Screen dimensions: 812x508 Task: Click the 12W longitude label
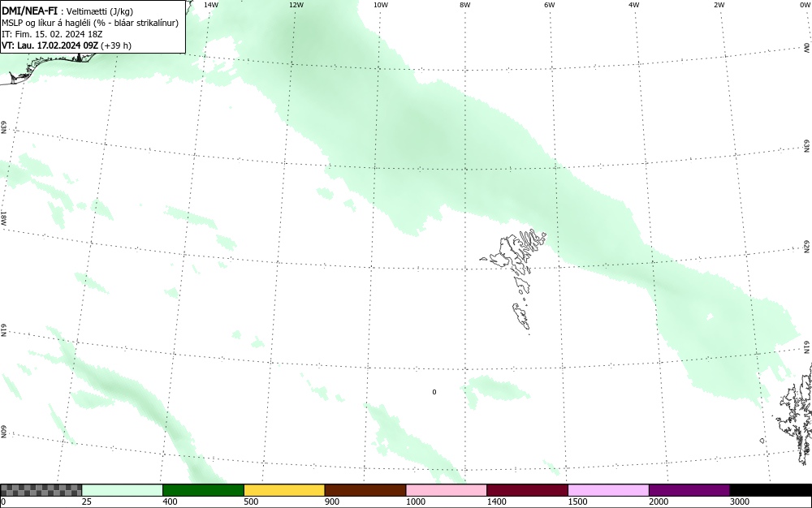click(x=296, y=5)
